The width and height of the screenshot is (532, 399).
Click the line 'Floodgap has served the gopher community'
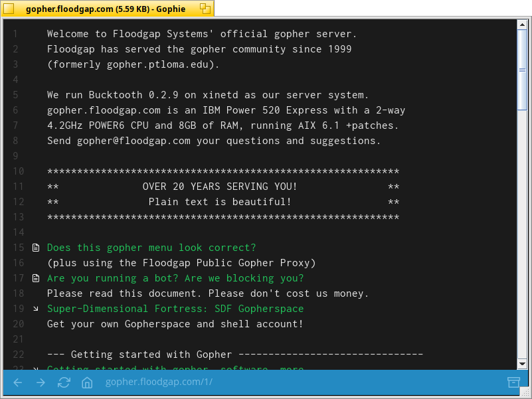point(199,49)
